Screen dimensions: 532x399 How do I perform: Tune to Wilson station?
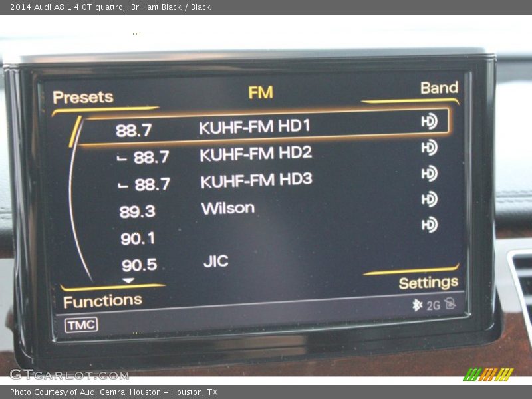pyautogui.click(x=227, y=208)
